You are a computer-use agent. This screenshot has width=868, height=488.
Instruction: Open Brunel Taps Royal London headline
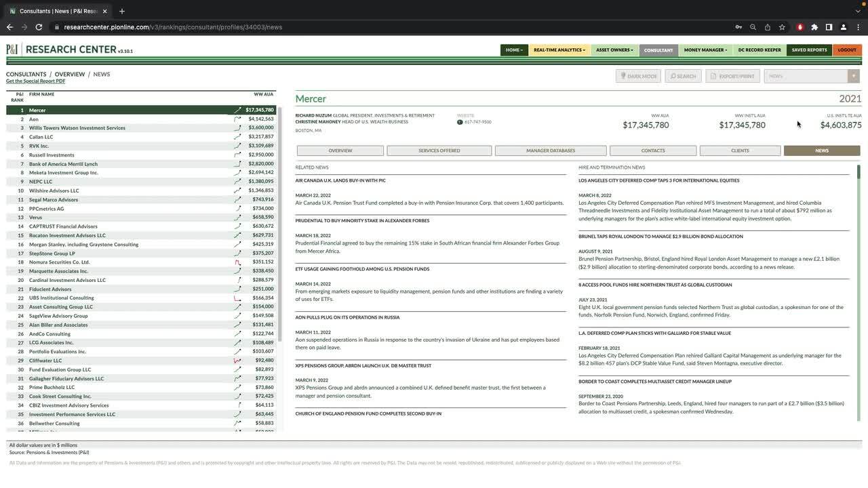pos(660,237)
